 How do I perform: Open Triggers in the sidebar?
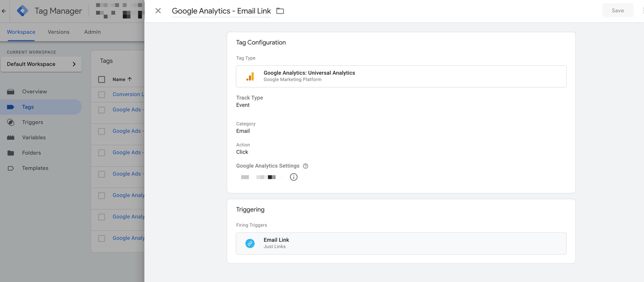[33, 122]
